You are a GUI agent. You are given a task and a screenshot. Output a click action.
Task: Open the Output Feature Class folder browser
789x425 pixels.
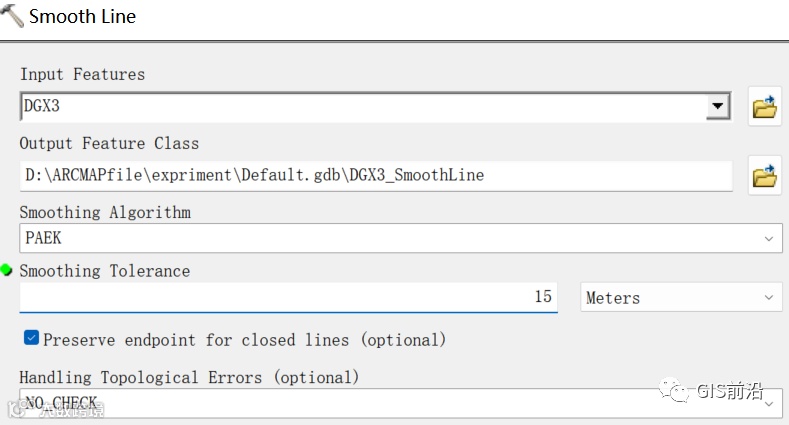tap(765, 176)
